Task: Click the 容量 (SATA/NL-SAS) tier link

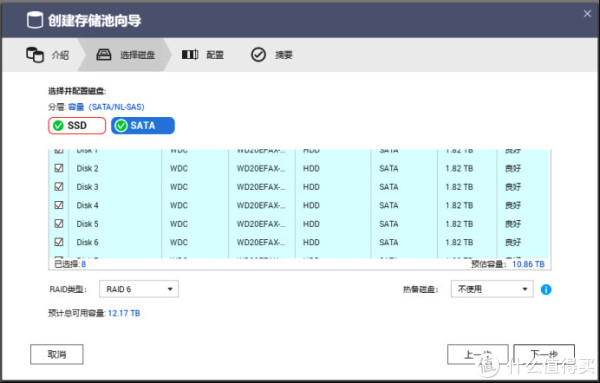Action: click(106, 107)
